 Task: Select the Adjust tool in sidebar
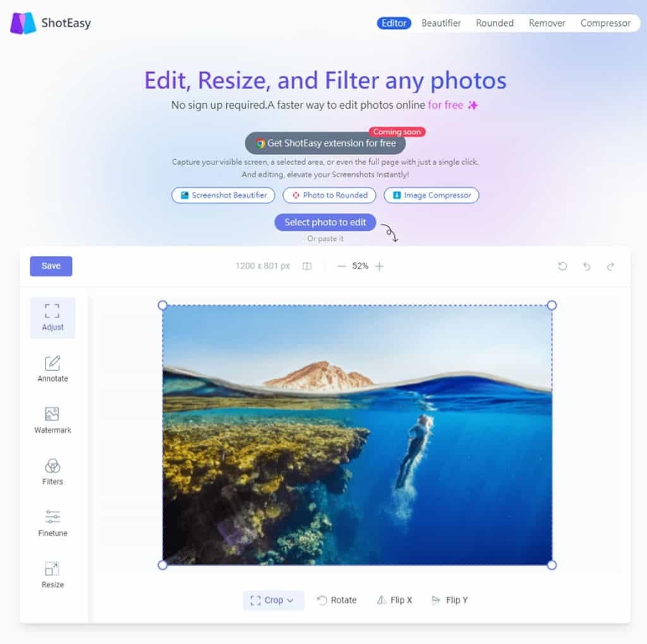[52, 317]
